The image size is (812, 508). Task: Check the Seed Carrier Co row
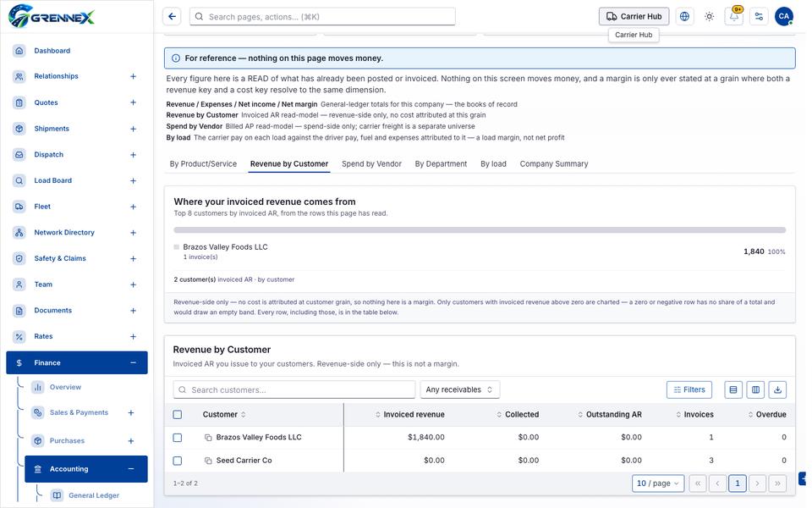(178, 461)
